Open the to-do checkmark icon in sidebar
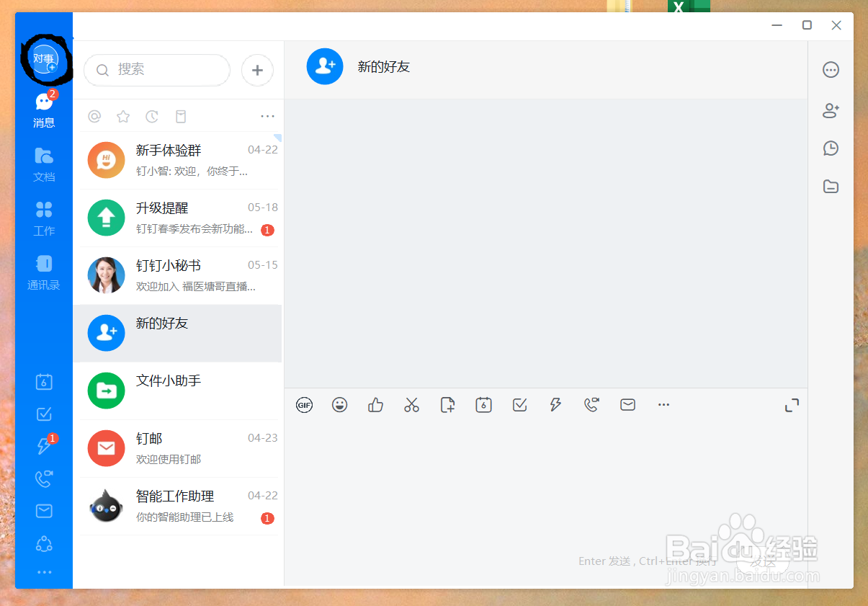Screen dimensions: 868x606 [44, 414]
